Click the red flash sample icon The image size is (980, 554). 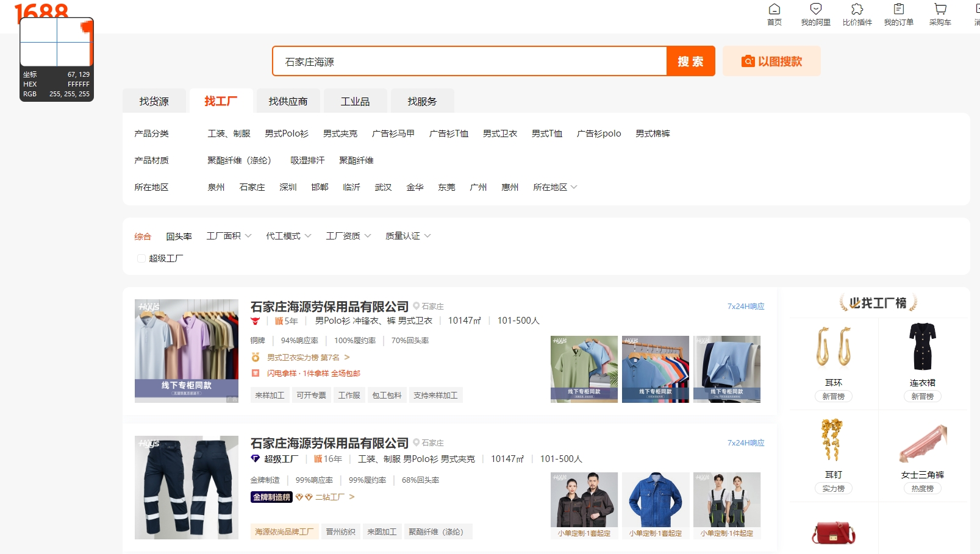point(256,373)
